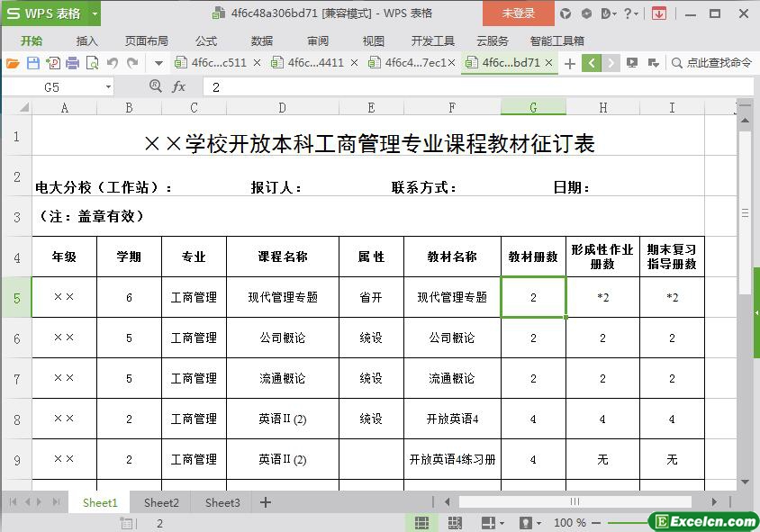Close the 4f6c...c511 document tab
The height and width of the screenshot is (532, 760).
pos(258,63)
